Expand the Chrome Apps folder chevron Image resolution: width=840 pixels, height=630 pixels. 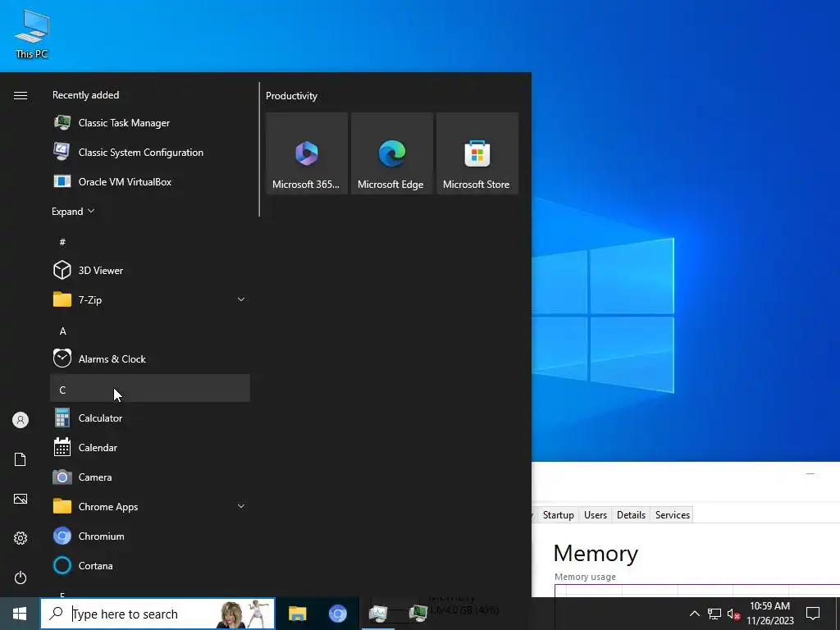241,506
